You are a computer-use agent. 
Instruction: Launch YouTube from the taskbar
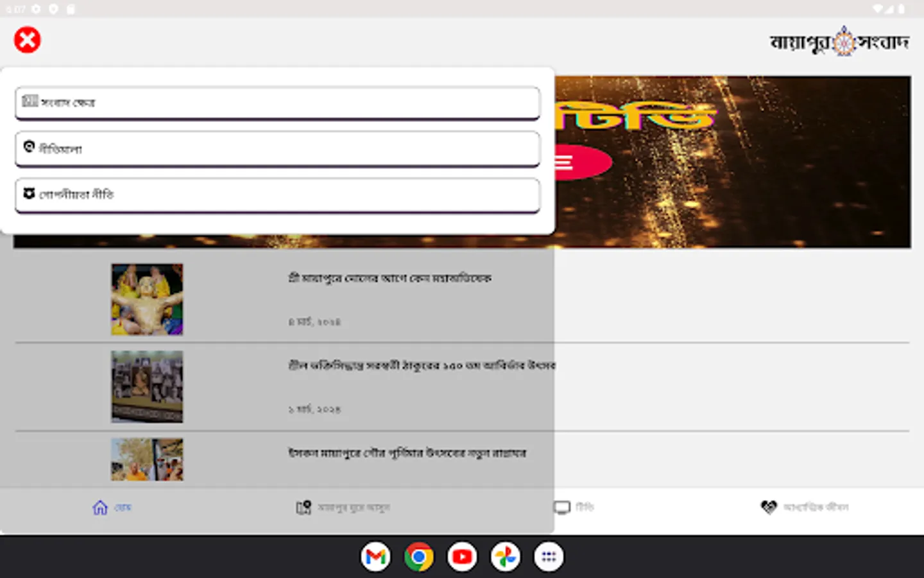pyautogui.click(x=462, y=556)
